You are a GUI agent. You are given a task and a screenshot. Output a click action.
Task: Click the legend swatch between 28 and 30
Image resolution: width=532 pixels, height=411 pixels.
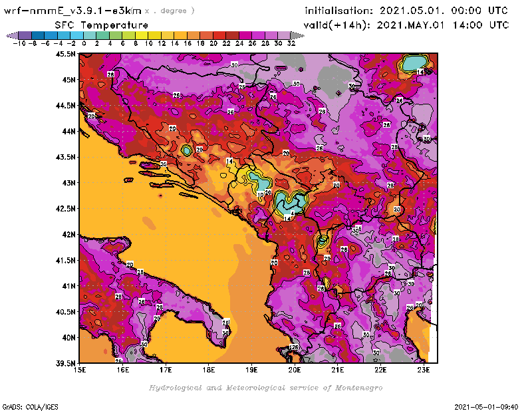tap(271, 35)
